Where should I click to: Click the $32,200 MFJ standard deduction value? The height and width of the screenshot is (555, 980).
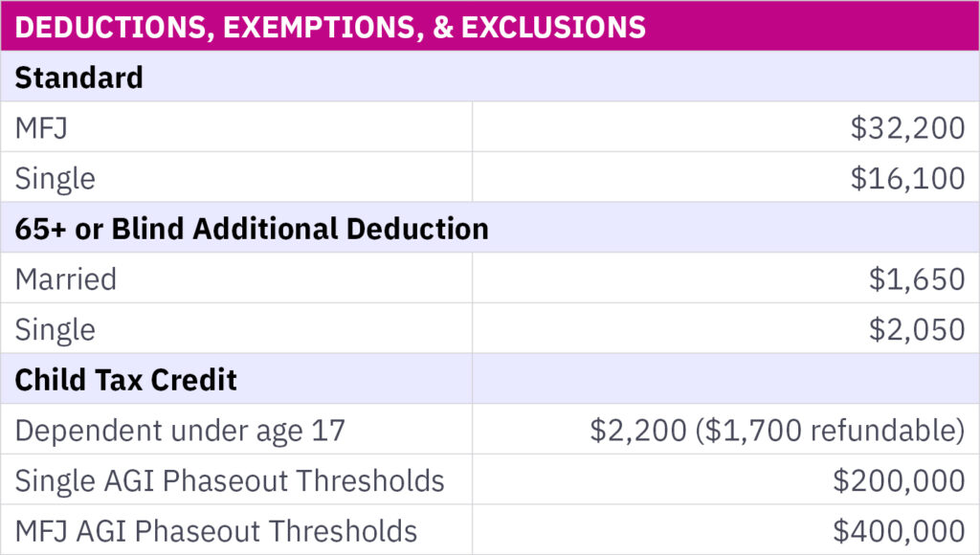[907, 127]
